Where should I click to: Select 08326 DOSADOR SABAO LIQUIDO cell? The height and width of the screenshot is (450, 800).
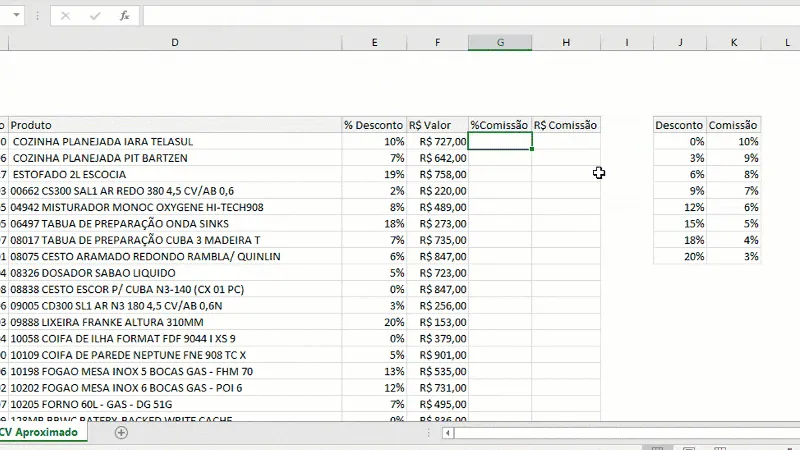click(x=175, y=273)
